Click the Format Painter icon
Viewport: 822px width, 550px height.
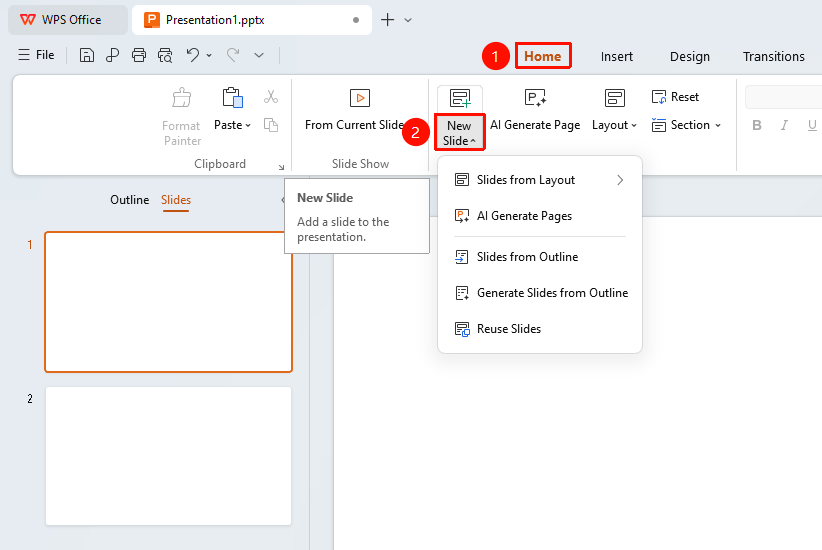pos(181,98)
